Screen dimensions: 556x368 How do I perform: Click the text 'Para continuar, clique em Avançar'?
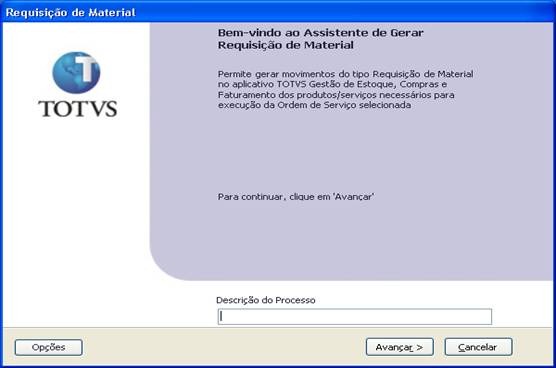pos(296,197)
